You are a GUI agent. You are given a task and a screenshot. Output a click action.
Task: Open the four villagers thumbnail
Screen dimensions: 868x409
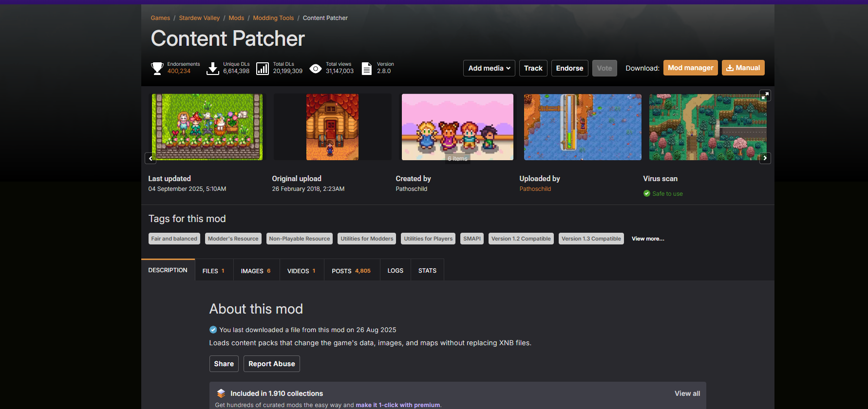click(457, 127)
